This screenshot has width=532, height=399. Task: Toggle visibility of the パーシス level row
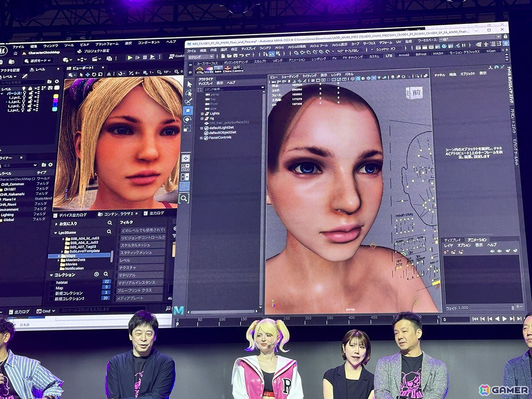[x=24, y=93]
